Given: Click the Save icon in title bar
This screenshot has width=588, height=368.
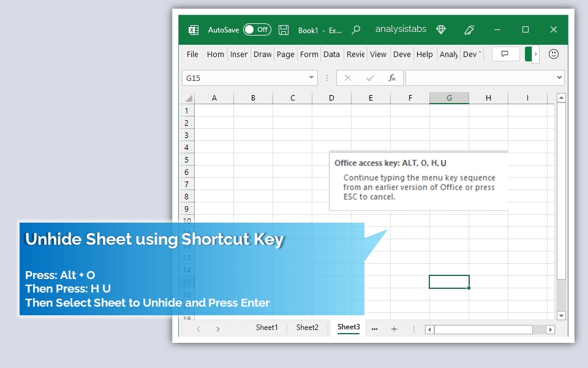Looking at the screenshot, I should click(x=284, y=29).
